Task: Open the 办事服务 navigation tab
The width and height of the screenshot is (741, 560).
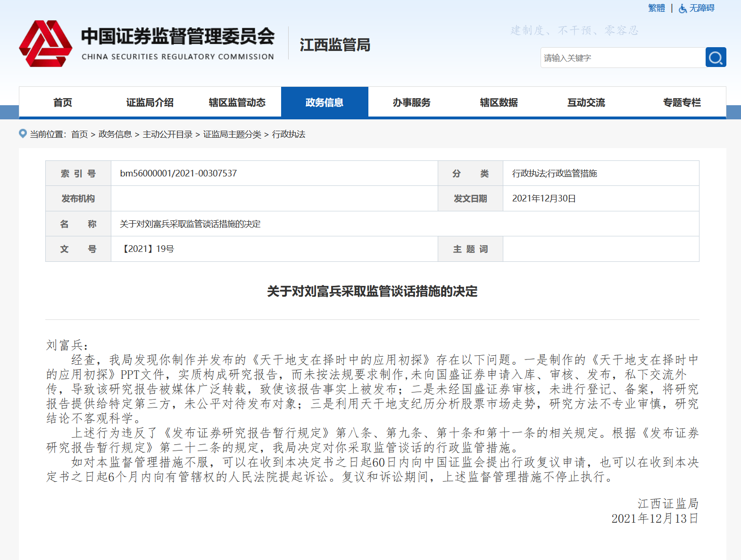Action: [x=412, y=102]
